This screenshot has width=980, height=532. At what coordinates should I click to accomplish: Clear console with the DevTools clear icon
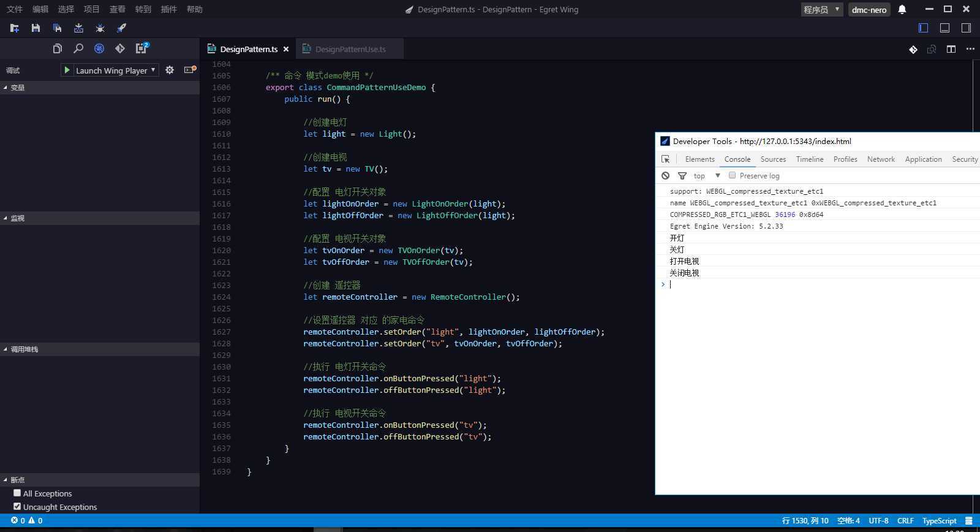click(665, 176)
